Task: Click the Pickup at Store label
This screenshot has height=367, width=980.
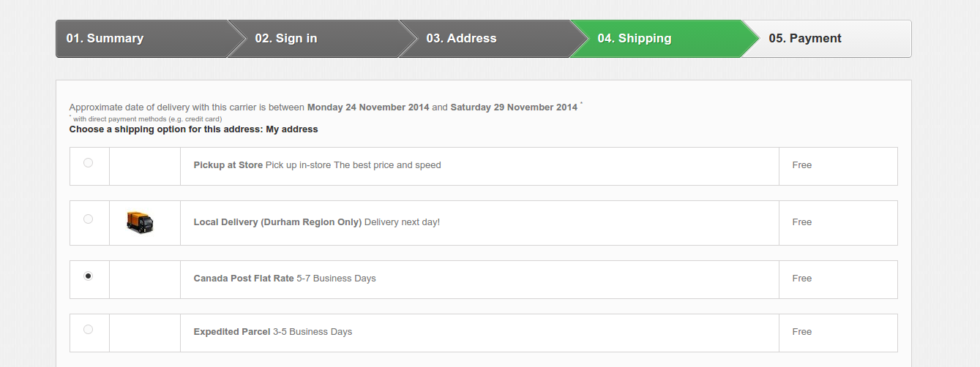Action: 228,165
